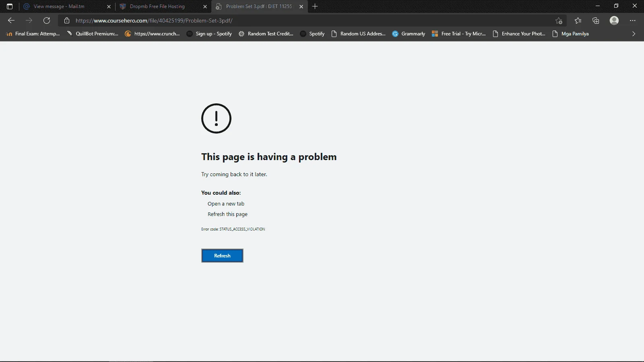Open the user profile avatar
Viewport: 644px width, 362px height.
614,21
